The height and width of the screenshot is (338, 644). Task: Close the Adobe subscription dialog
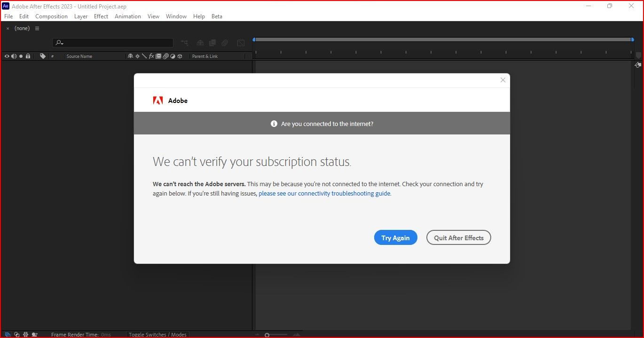pos(503,80)
